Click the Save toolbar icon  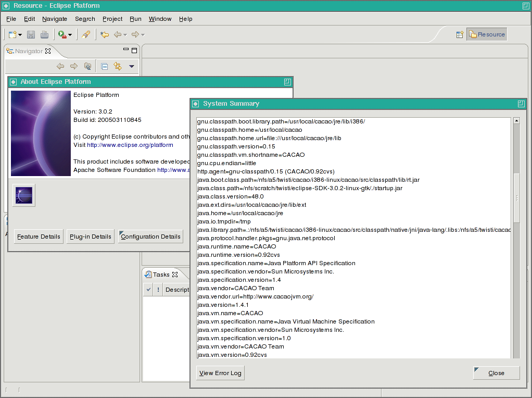click(x=31, y=34)
